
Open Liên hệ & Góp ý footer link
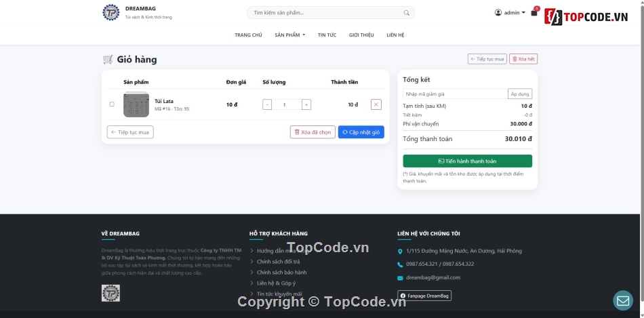pyautogui.click(x=276, y=283)
